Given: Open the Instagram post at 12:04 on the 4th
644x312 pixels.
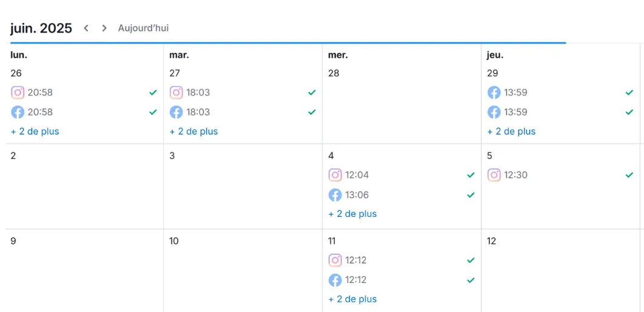Looking at the screenshot, I should click(401, 175).
